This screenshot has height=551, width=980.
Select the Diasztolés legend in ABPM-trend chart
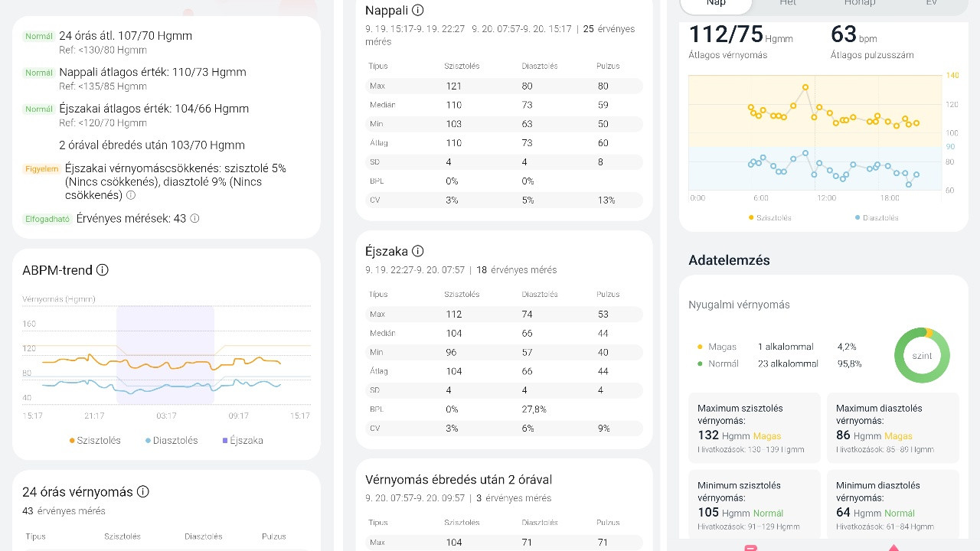coord(171,440)
